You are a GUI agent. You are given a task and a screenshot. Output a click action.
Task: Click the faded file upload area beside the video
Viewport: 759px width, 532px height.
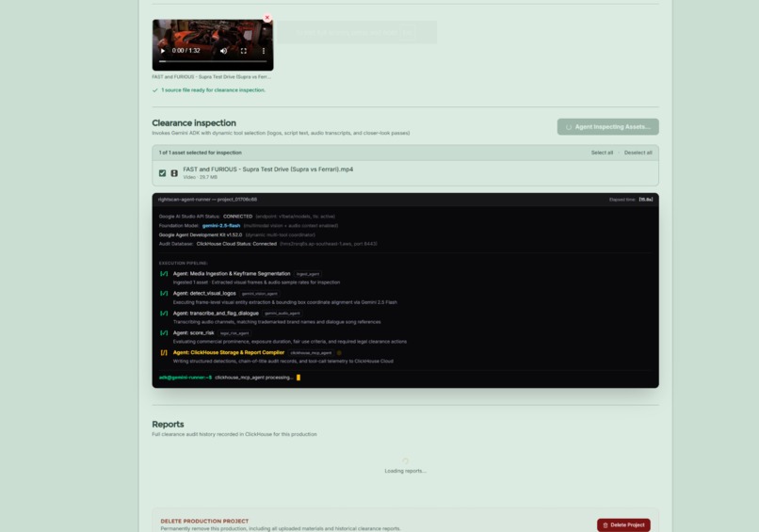coord(356,32)
